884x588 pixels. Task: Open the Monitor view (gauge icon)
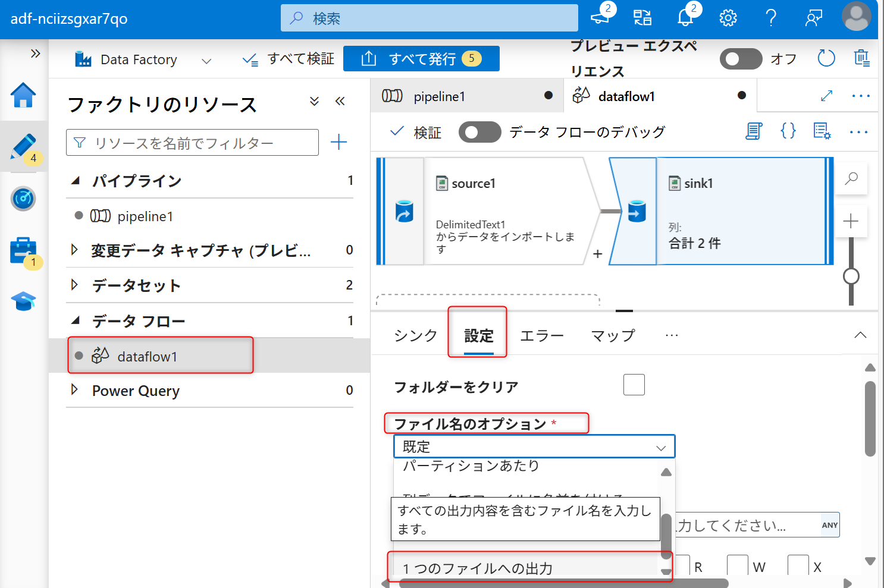click(23, 199)
